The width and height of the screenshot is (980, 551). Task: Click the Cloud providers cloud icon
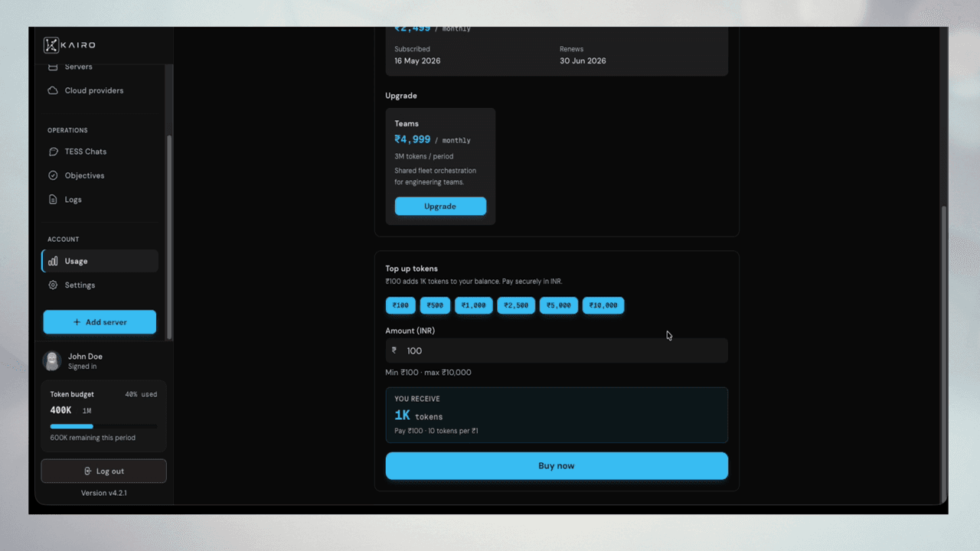pos(53,90)
